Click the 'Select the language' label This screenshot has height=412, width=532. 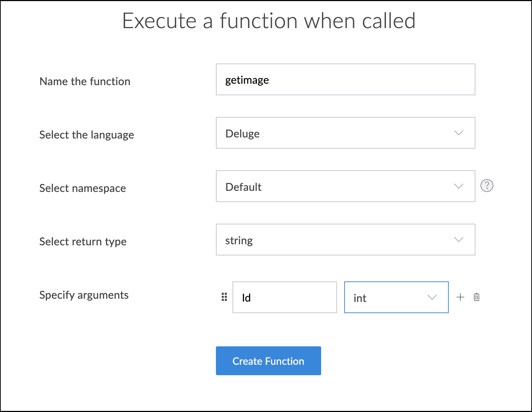(87, 135)
